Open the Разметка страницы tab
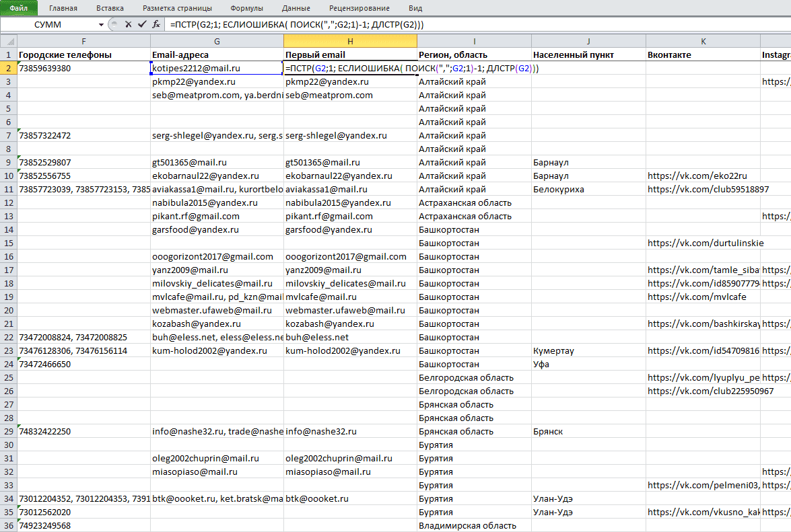Image resolution: width=791 pixels, height=532 pixels. (x=178, y=8)
